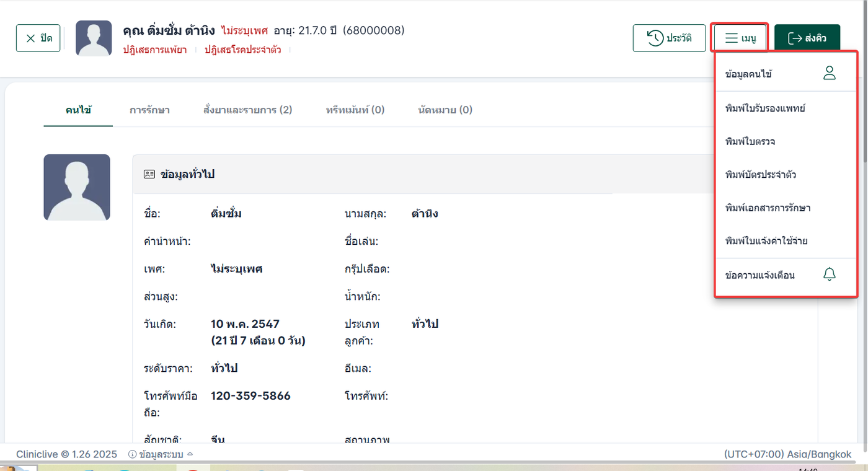This screenshot has height=471, width=868.
Task: Expand ข้อมูลระบบ in the footer
Action: pyautogui.click(x=160, y=454)
